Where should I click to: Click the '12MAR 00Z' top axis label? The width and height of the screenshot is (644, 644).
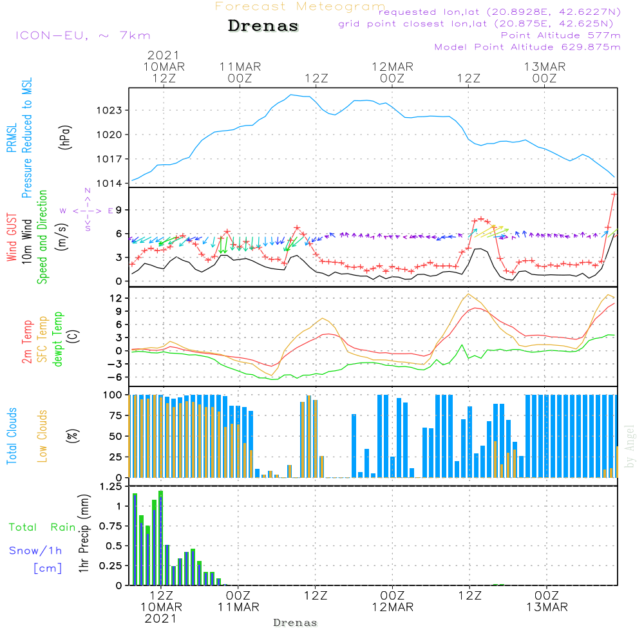pos(392,72)
